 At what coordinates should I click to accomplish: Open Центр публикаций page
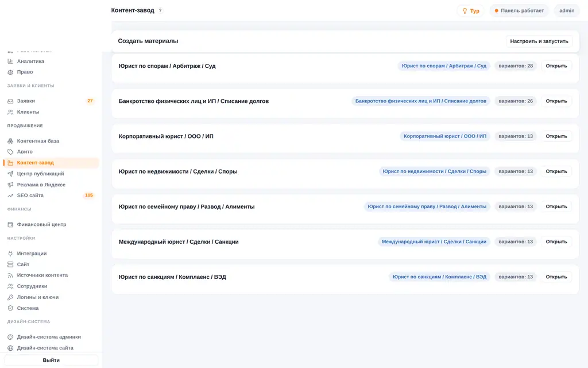click(x=51, y=174)
